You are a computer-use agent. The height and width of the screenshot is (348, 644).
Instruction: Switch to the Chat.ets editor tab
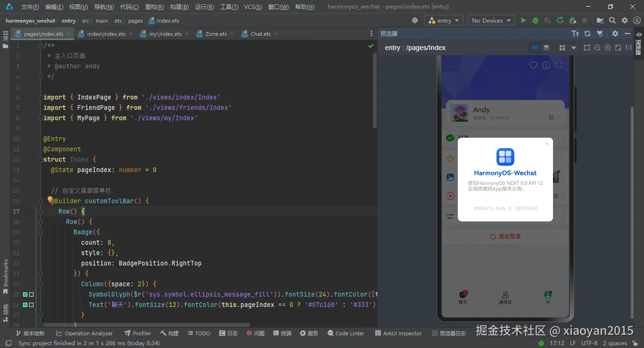pyautogui.click(x=260, y=34)
